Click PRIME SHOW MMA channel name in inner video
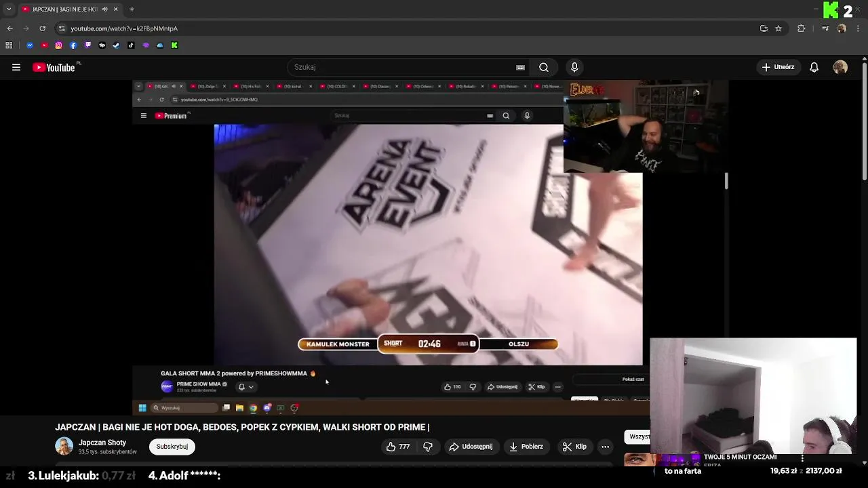 pos(198,384)
